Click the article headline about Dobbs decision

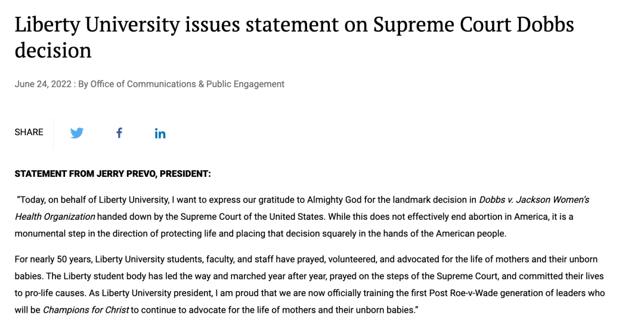point(294,37)
